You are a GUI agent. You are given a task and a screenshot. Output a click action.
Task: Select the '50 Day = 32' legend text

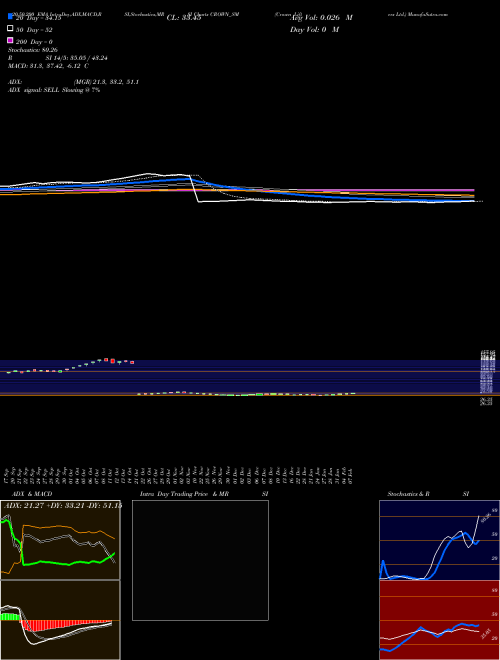point(34,30)
